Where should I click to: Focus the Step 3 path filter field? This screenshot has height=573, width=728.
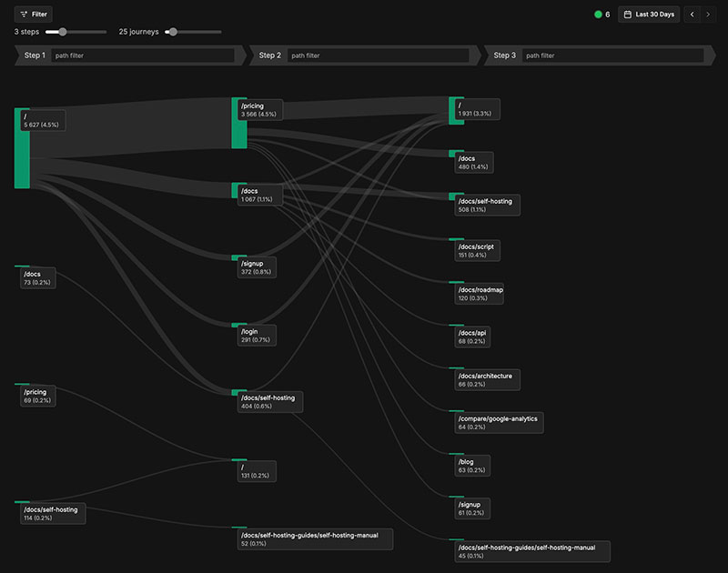tap(612, 55)
